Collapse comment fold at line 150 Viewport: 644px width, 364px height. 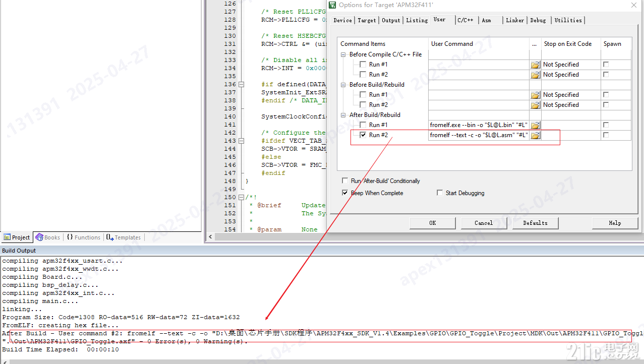241,197
